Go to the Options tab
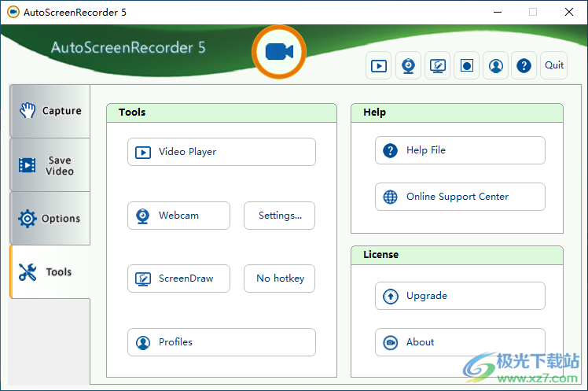Image resolution: width=588 pixels, height=391 pixels. tap(50, 219)
